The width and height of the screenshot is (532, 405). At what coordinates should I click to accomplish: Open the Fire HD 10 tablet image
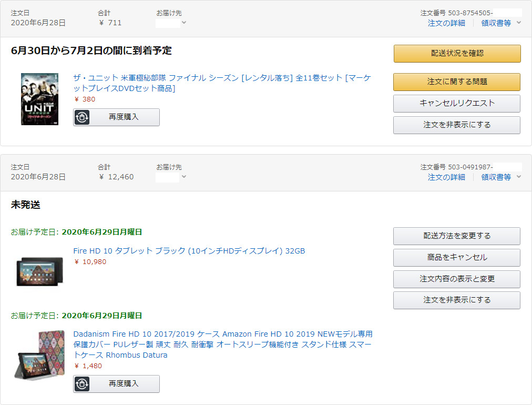(x=39, y=271)
